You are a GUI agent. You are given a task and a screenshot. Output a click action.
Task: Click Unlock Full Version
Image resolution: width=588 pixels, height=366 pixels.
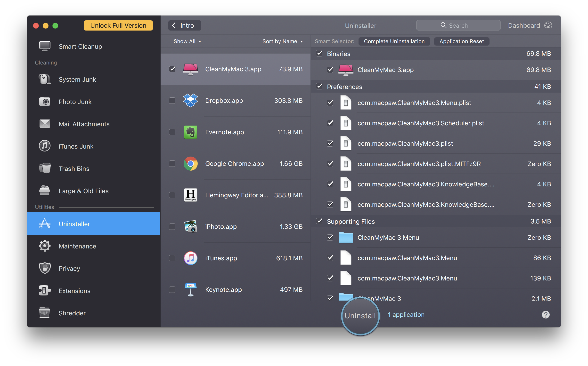(118, 25)
